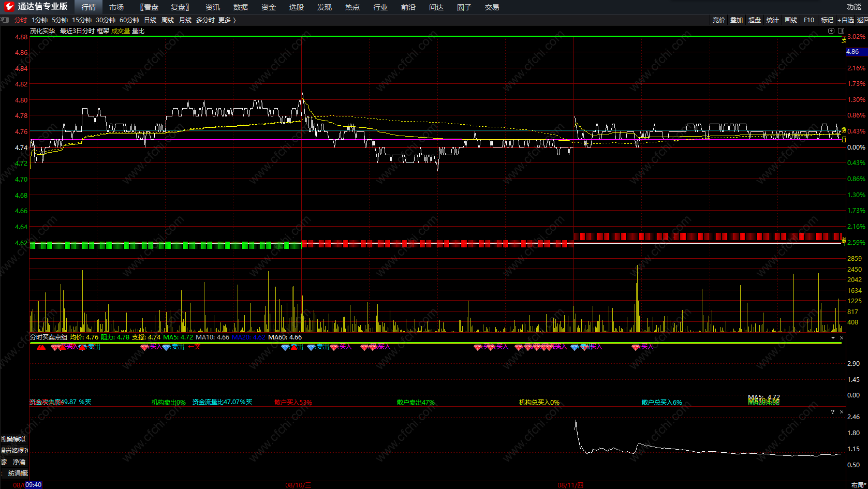Click the 散户总买入6% label

(662, 402)
